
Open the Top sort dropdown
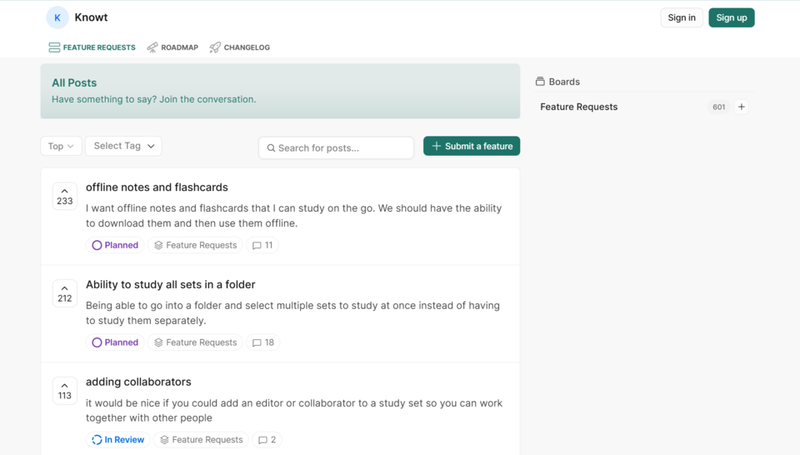60,146
